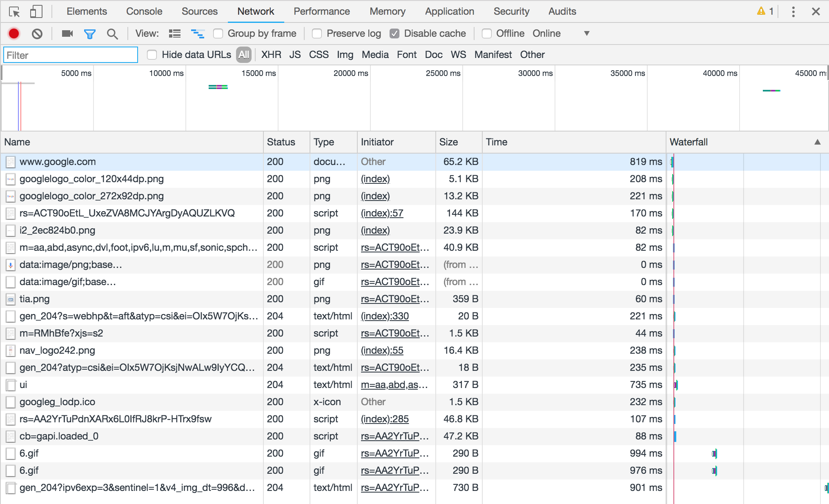Open the warnings indicator showing 1
The height and width of the screenshot is (504, 829).
click(x=765, y=11)
